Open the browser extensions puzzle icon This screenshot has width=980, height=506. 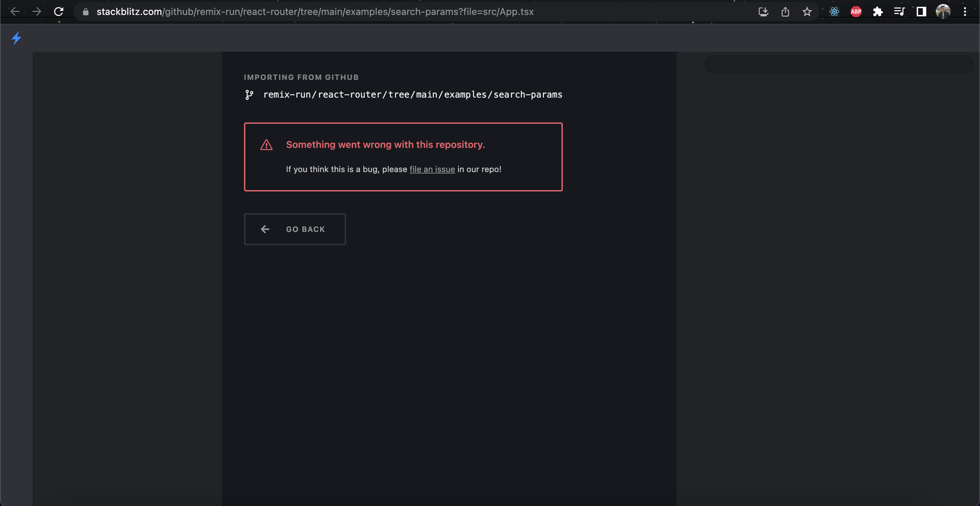coord(878,12)
